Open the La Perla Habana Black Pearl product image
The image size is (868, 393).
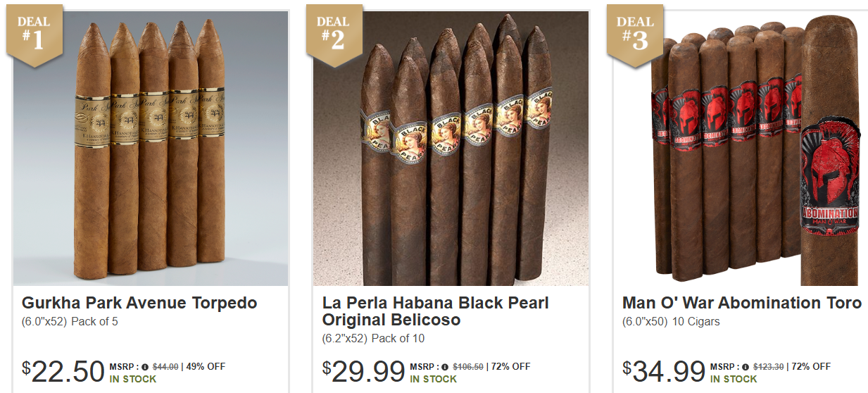[x=451, y=149]
